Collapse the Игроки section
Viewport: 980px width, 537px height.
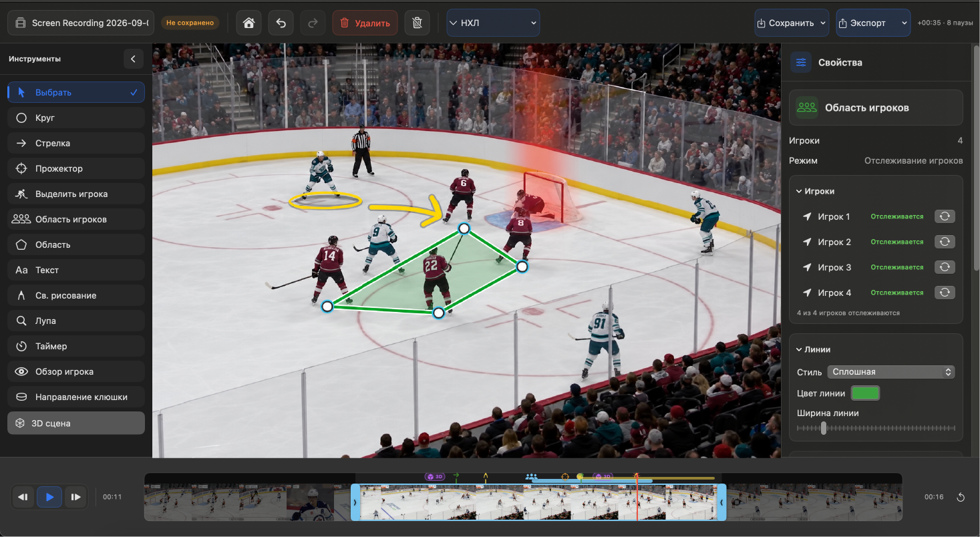[799, 191]
